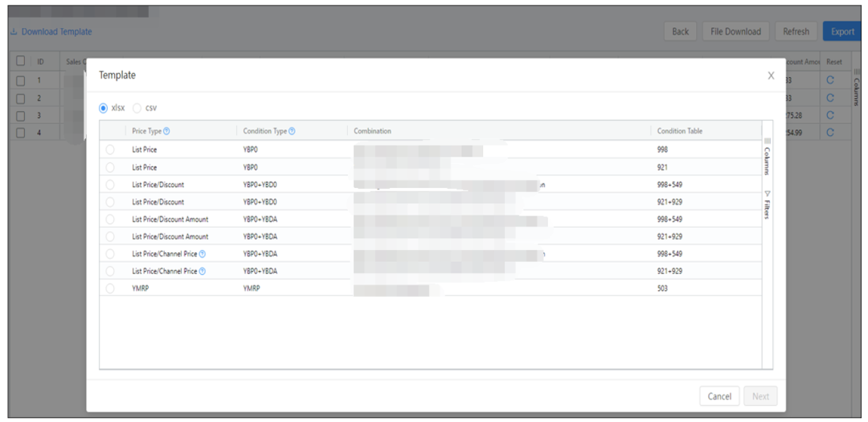Screen dimensions: 868x422
Task: Click YBP0+YBD0 cell with table 921+929
Action: click(260, 202)
